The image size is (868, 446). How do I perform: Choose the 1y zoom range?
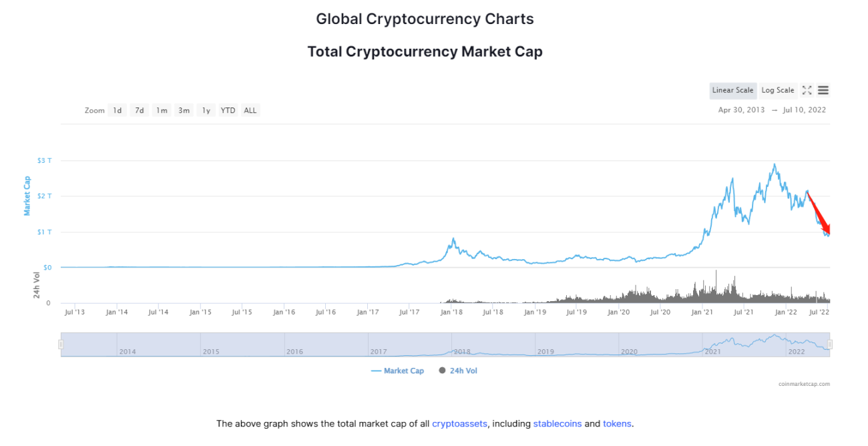click(206, 110)
